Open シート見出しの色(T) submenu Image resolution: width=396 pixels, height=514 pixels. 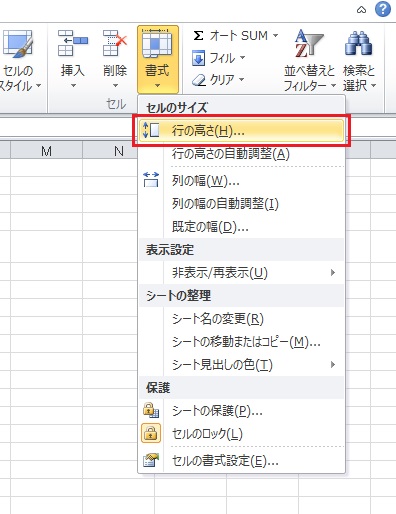coord(241,365)
